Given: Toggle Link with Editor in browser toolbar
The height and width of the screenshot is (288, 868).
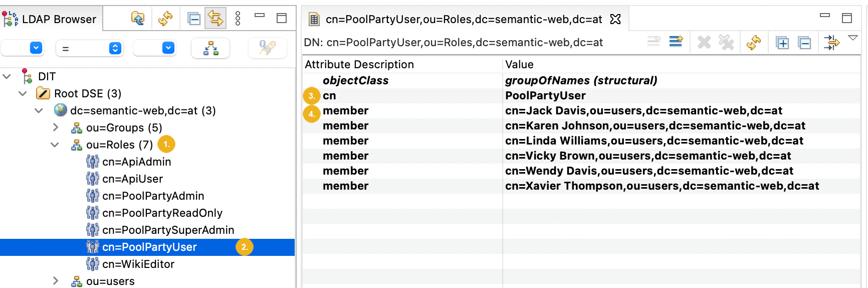Looking at the screenshot, I should click(215, 19).
